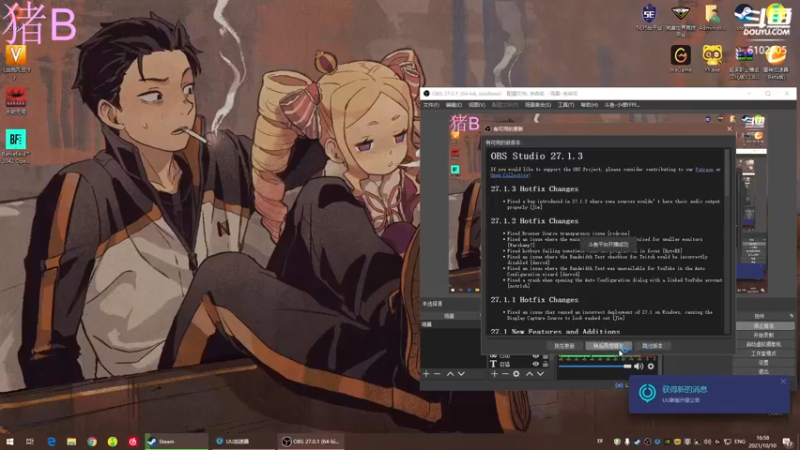
Task: Open the 帮助(H) menu in OBS
Action: (x=589, y=105)
